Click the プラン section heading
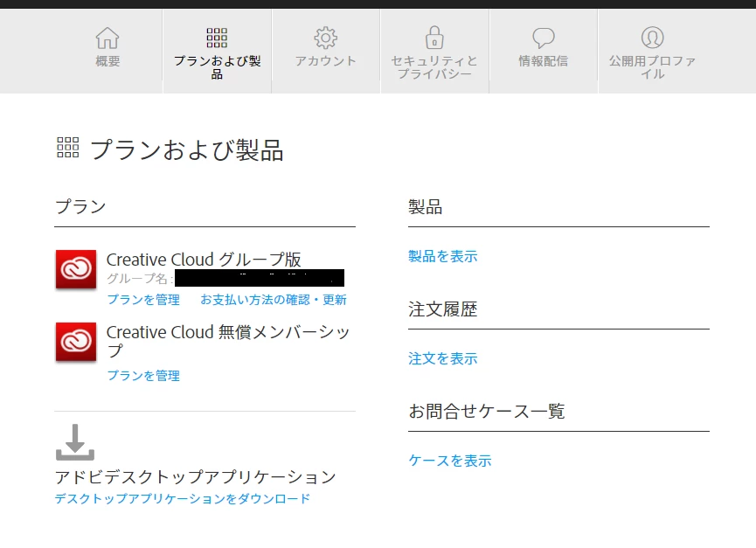Image resolution: width=756 pixels, height=548 pixels. tap(80, 206)
